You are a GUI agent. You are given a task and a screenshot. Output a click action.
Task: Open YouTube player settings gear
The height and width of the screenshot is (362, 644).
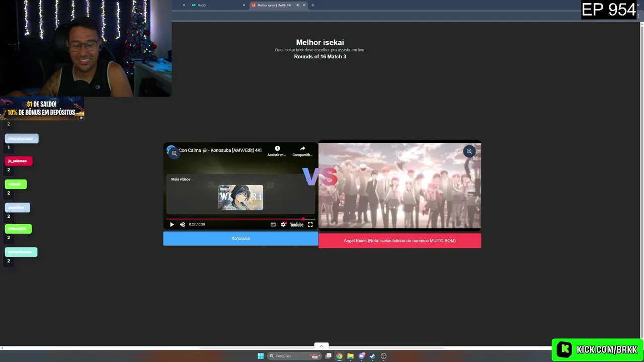pyautogui.click(x=283, y=225)
